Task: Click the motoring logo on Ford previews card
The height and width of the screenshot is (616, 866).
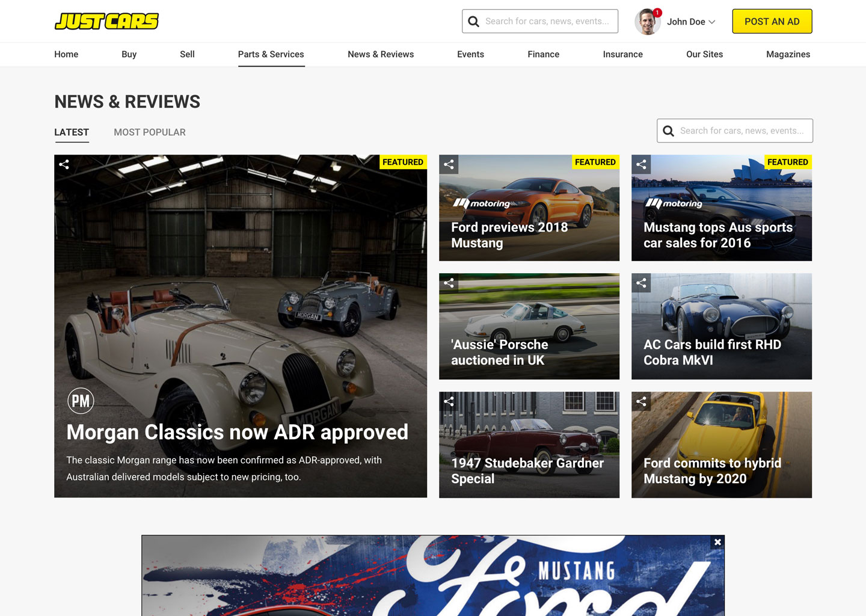Action: click(482, 203)
